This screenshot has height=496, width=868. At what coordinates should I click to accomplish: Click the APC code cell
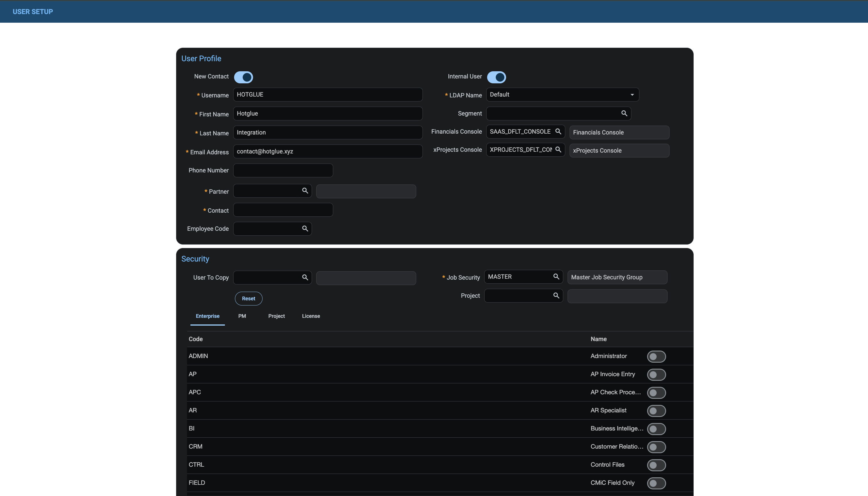click(195, 392)
